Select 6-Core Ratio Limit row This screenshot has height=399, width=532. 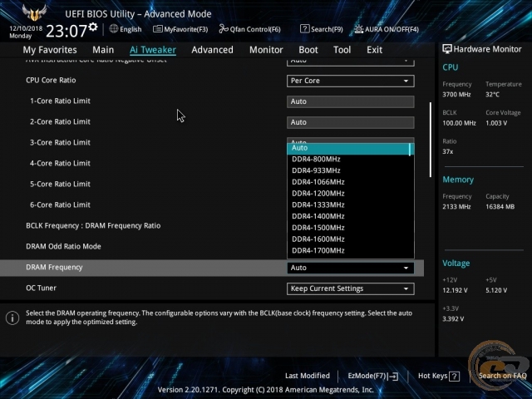click(x=60, y=205)
